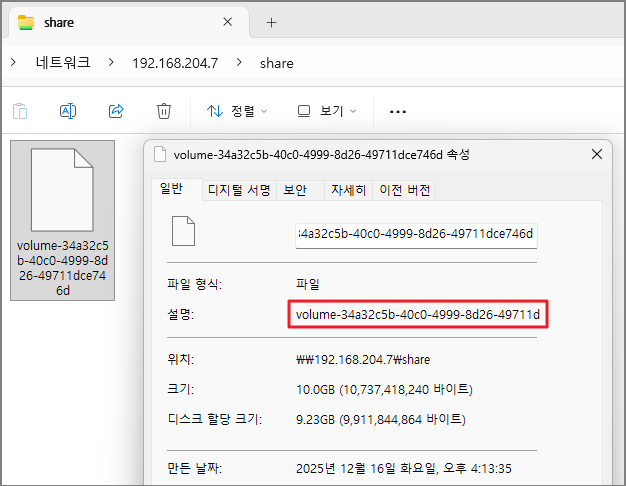Close the file properties dialog
The height and width of the screenshot is (486, 626).
tap(597, 155)
